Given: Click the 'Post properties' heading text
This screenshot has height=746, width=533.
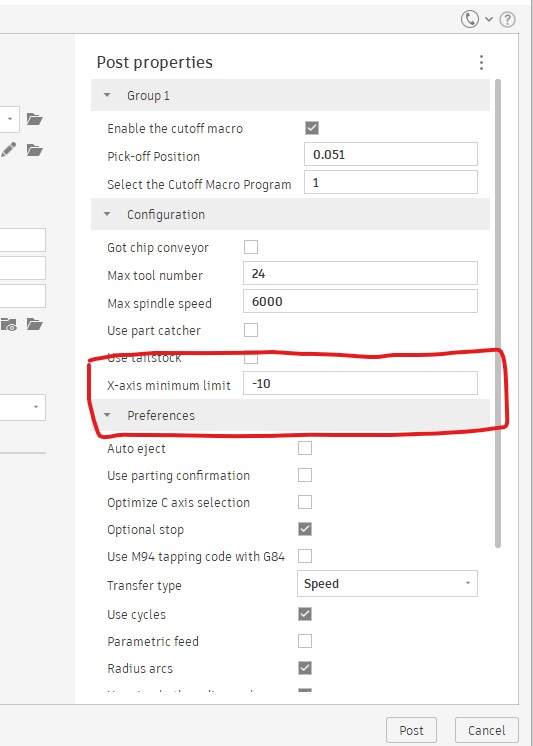Looking at the screenshot, I should point(155,62).
